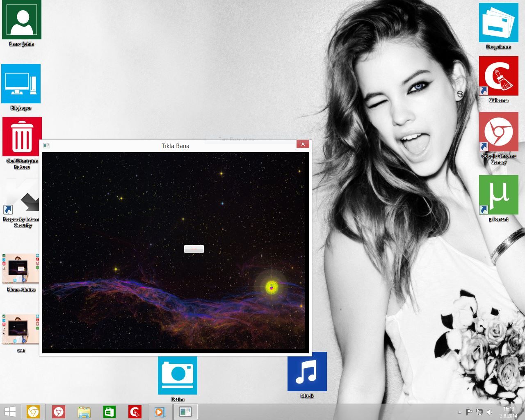Open the Windows Start button
The image size is (525, 420).
10,412
